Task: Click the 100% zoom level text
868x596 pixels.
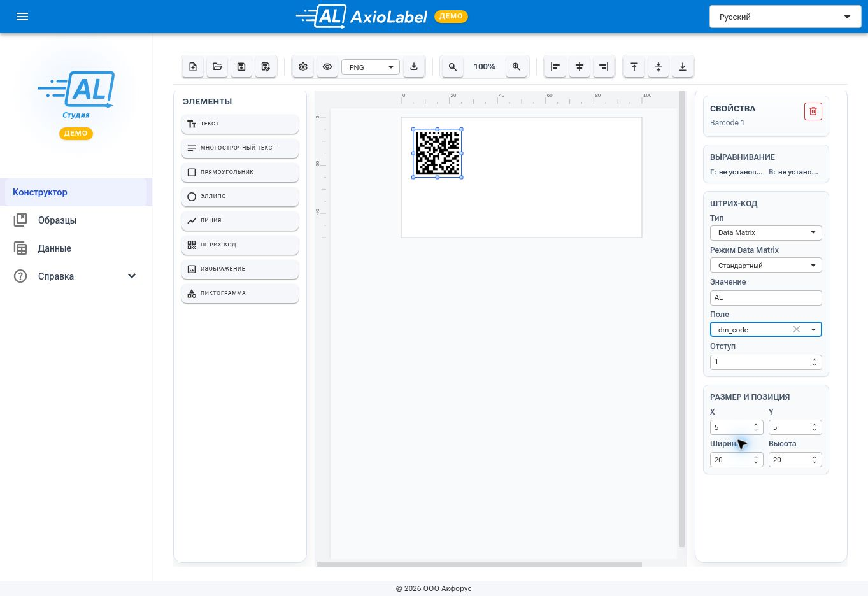Action: pos(485,67)
